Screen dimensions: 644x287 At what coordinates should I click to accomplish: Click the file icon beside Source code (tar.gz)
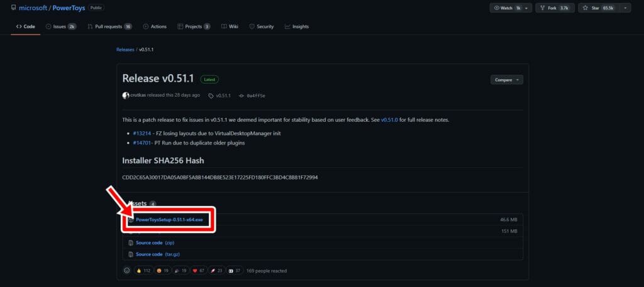(x=131, y=254)
